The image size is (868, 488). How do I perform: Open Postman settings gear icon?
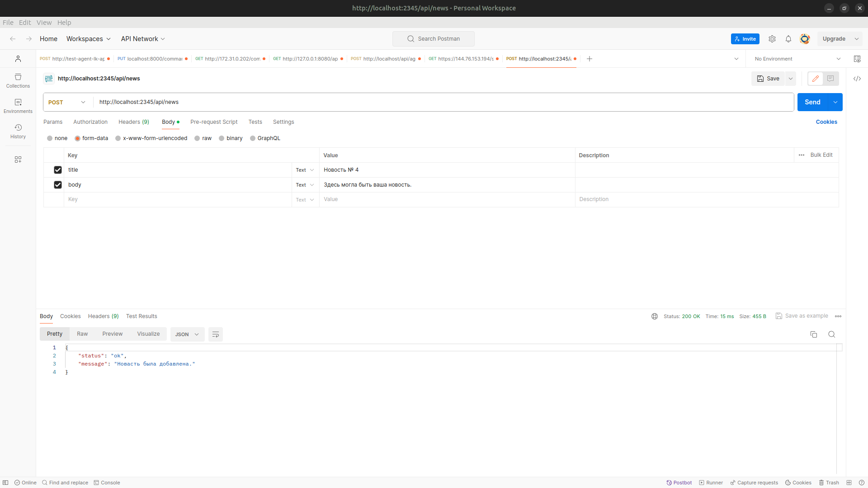(772, 39)
